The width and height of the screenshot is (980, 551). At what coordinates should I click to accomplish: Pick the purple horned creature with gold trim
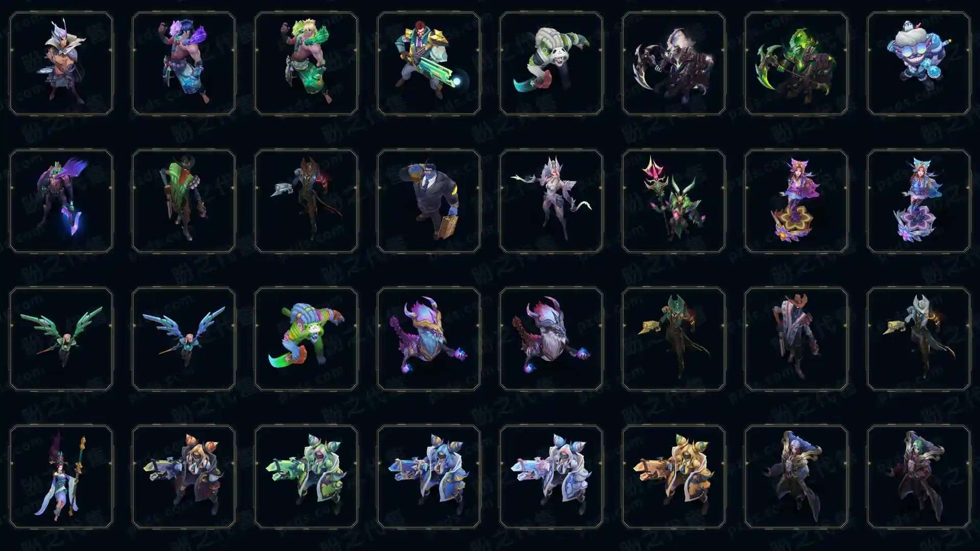[429, 339]
